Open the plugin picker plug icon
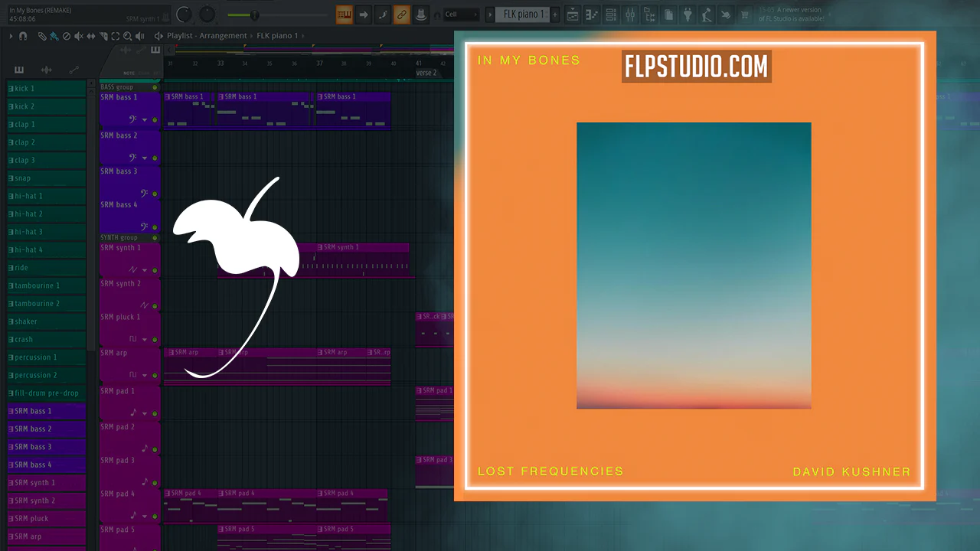 click(x=688, y=15)
